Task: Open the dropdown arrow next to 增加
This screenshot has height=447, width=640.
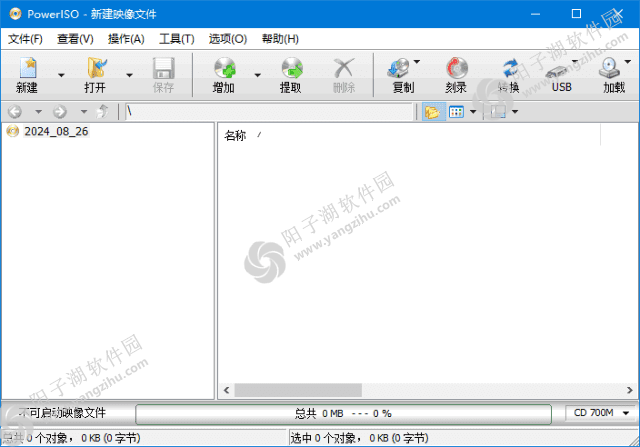Action: (258, 75)
